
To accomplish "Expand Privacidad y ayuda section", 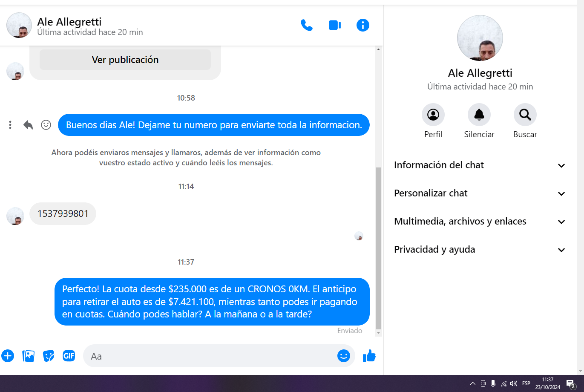I will coord(480,250).
